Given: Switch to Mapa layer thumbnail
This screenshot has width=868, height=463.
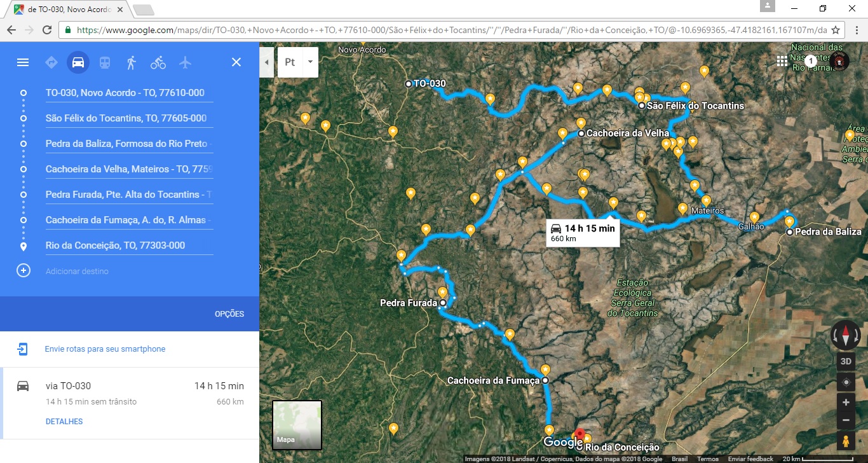Looking at the screenshot, I should [297, 425].
